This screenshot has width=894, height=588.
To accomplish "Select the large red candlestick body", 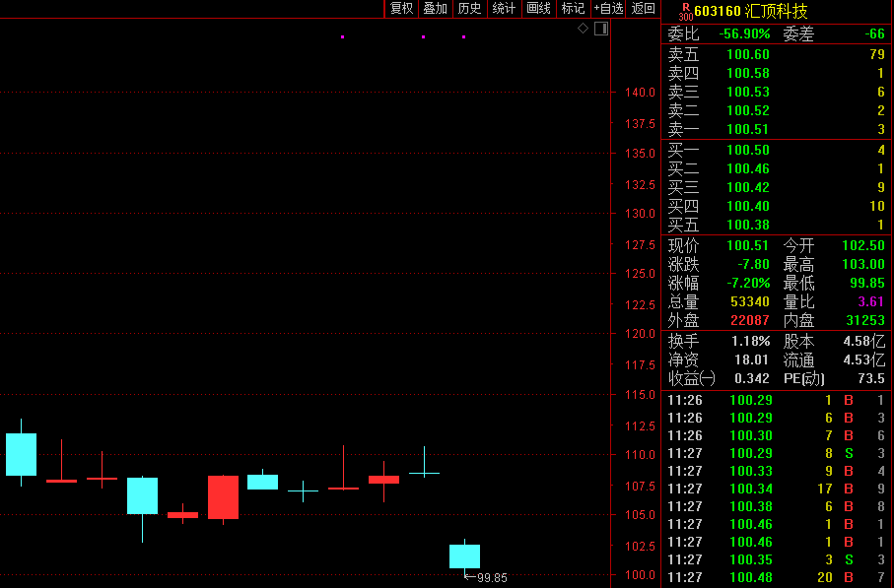I will tap(223, 497).
